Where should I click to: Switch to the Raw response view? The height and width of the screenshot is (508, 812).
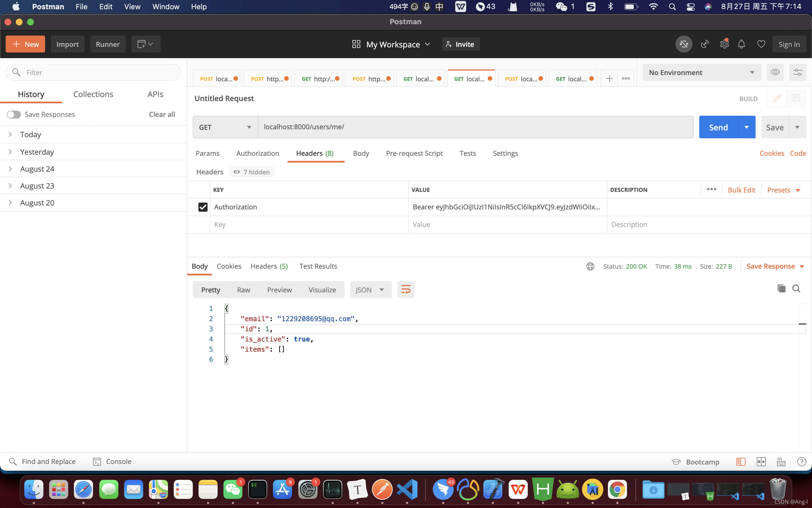coord(243,290)
